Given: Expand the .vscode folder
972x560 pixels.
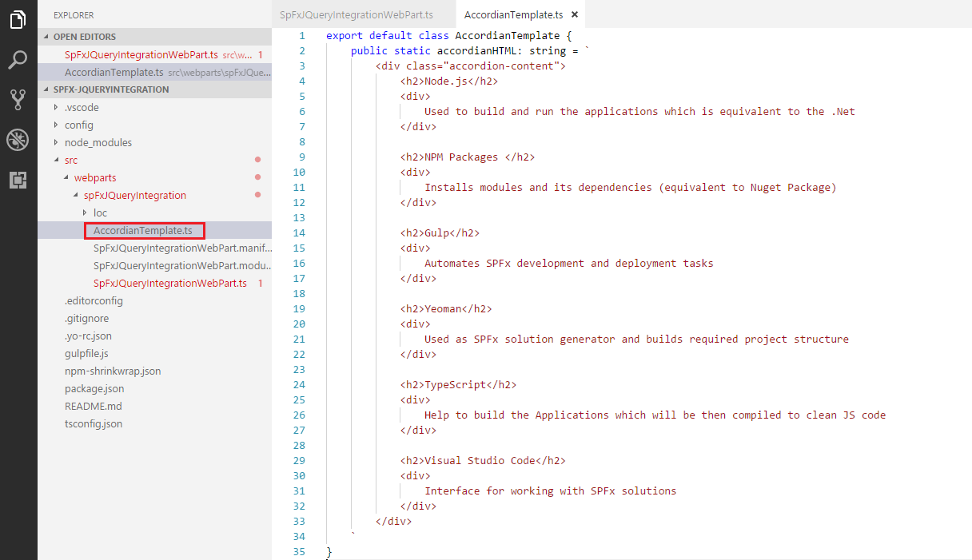Looking at the screenshot, I should click(82, 107).
